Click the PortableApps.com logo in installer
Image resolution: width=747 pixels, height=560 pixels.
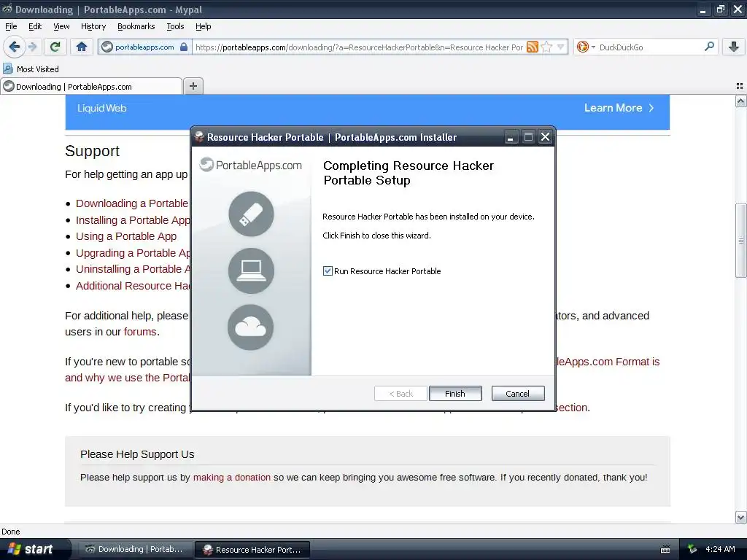[251, 165]
